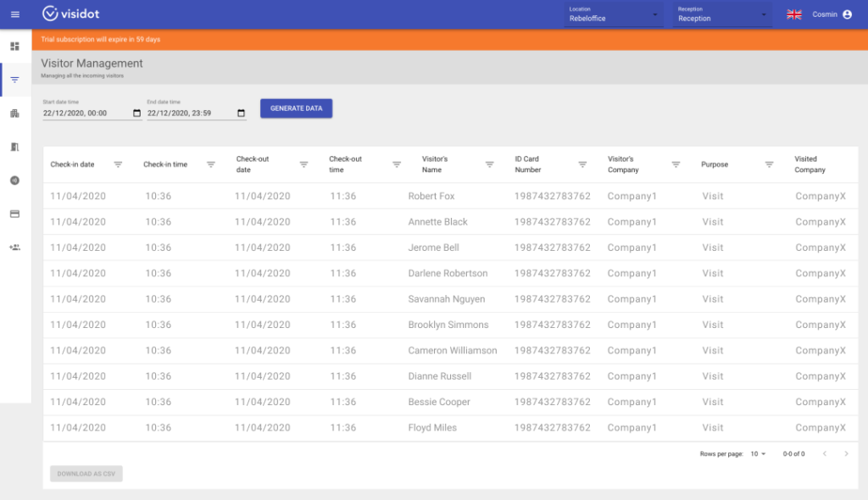Open the Location Rebeloffice dropdown
This screenshot has width=868, height=500.
point(614,15)
